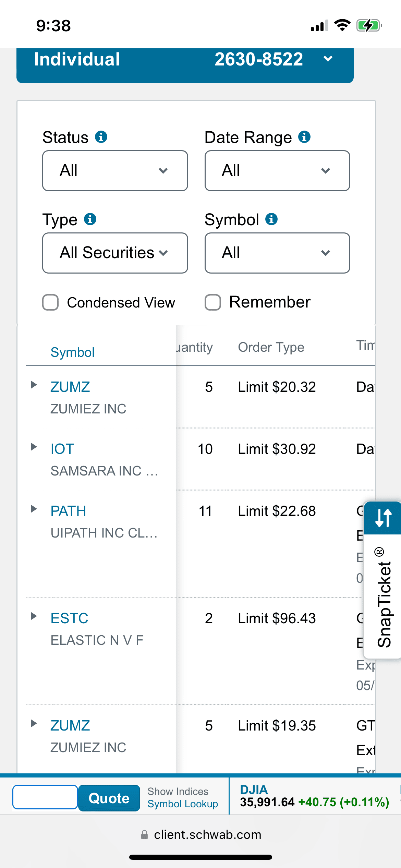The image size is (401, 868).
Task: Enable the Condensed View checkbox
Action: 50,302
